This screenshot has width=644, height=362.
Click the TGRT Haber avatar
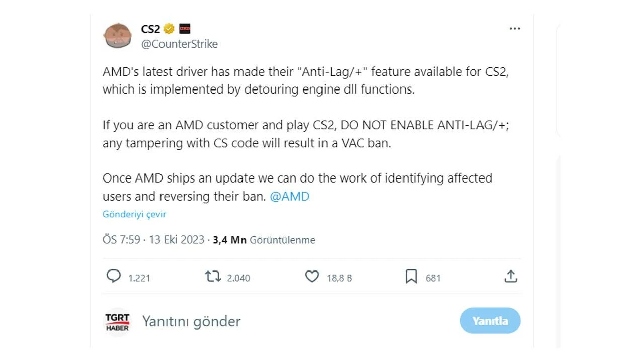point(117,321)
